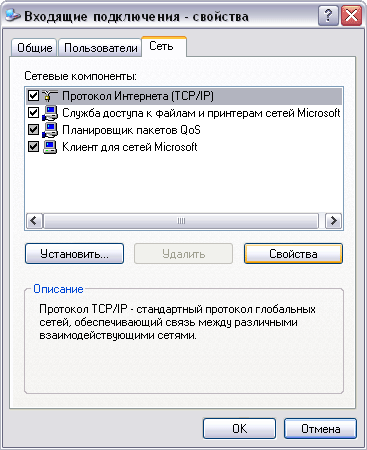Select the Сеть tab
Image resolution: width=367 pixels, height=450 pixels.
click(x=163, y=46)
